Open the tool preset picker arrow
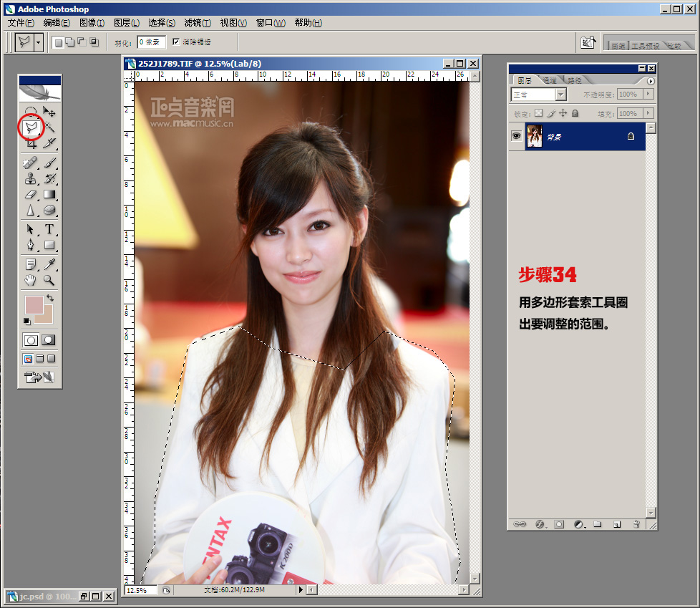Viewport: 700px width, 608px height. coord(38,42)
